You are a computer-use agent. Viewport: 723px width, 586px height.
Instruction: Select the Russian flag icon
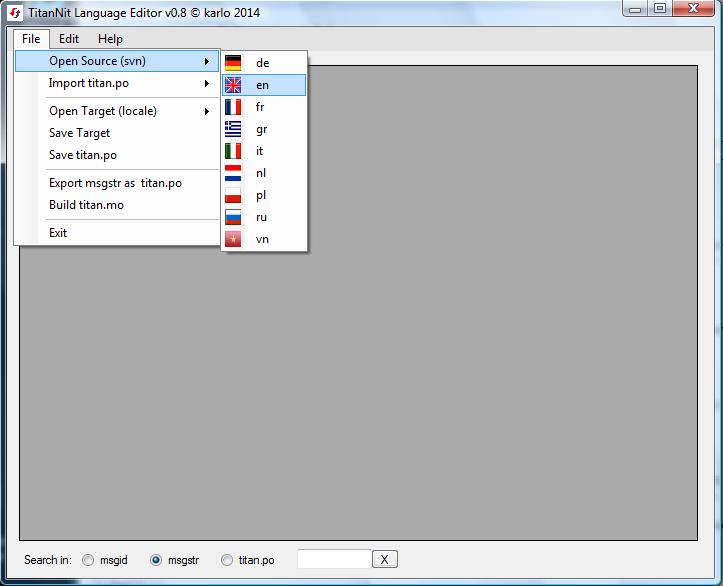pos(233,217)
